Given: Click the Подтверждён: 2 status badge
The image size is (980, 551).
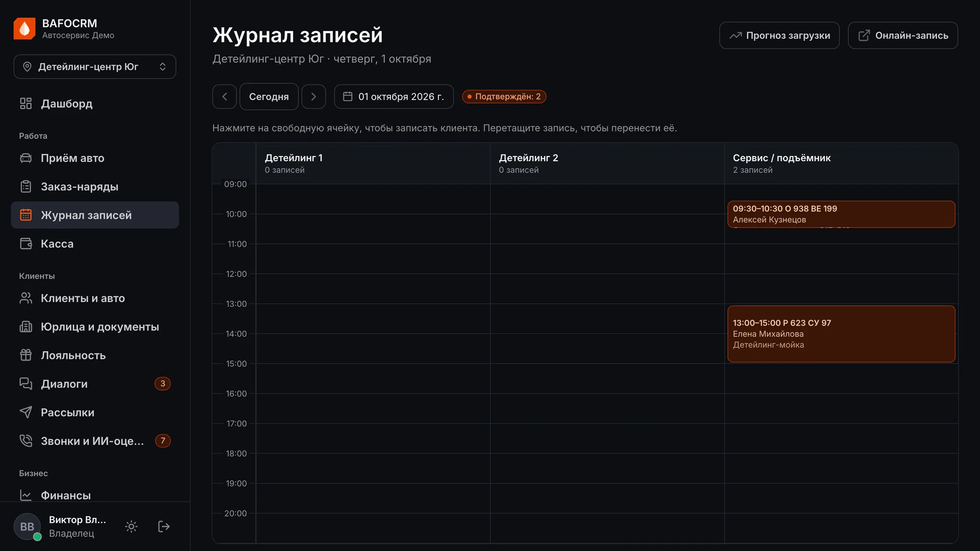Looking at the screenshot, I should (504, 96).
